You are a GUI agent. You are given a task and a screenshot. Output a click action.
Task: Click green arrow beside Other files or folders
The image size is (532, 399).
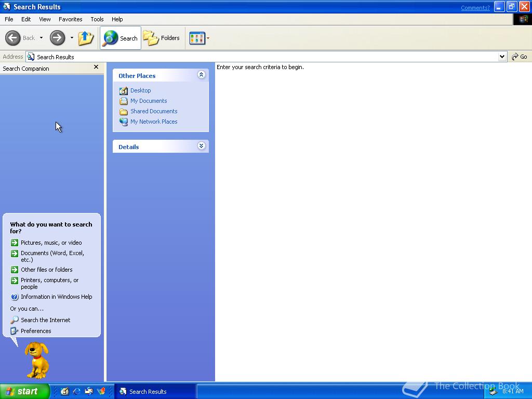click(14, 270)
